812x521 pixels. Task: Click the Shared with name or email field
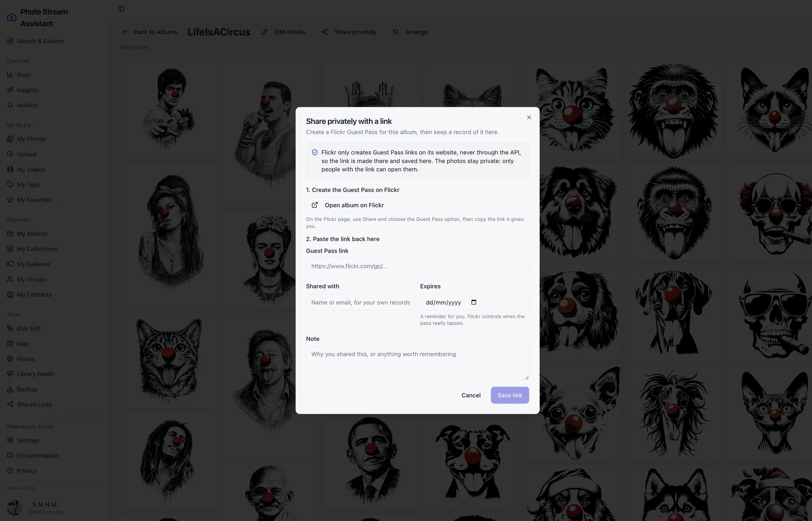[x=360, y=302]
